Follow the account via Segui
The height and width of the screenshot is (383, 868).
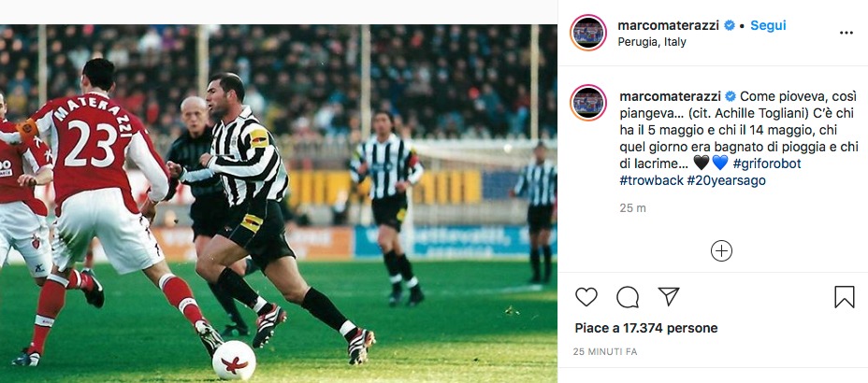tap(768, 25)
